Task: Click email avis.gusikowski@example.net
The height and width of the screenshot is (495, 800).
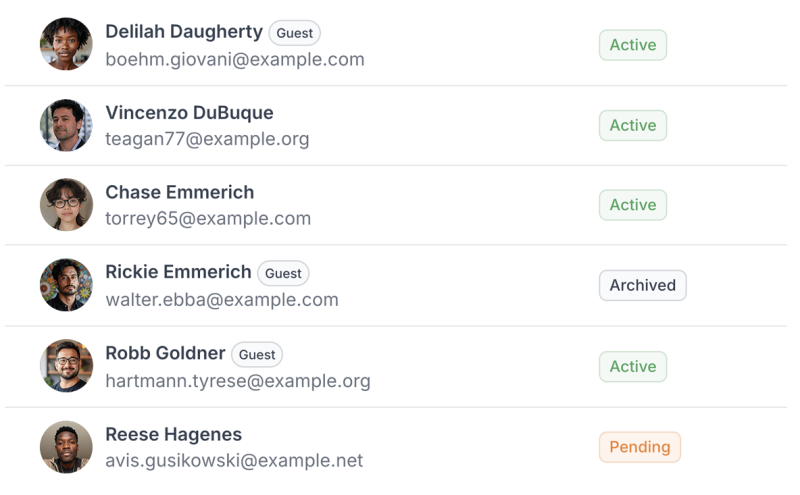Action: click(234, 461)
